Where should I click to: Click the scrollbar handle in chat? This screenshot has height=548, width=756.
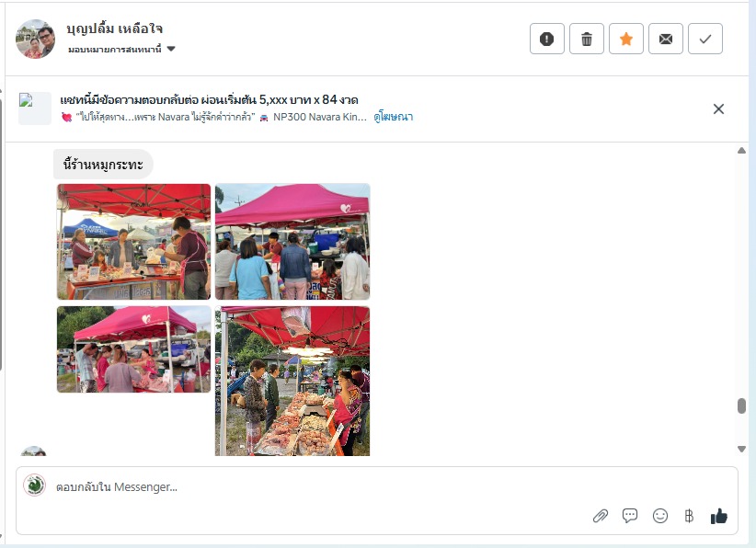click(x=741, y=405)
